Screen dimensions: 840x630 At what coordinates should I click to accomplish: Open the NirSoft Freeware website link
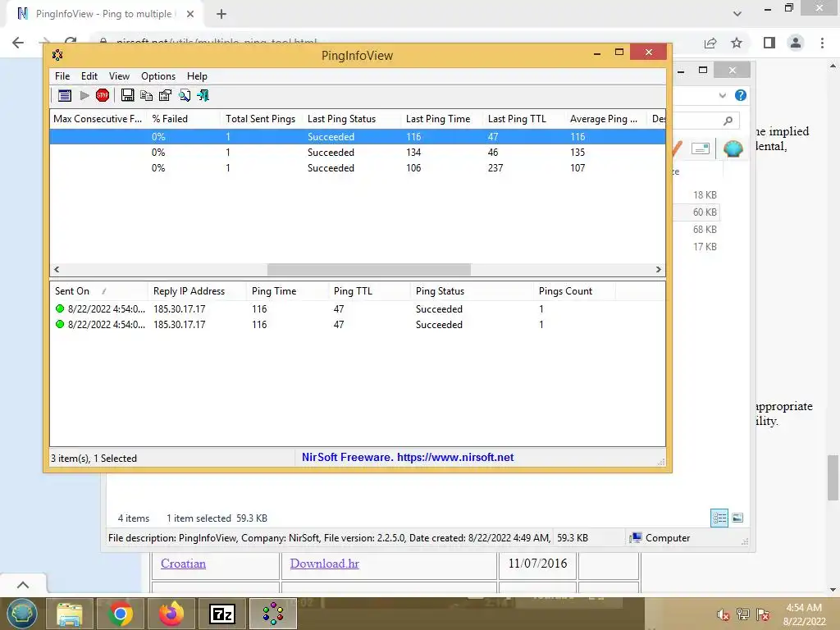tap(408, 457)
